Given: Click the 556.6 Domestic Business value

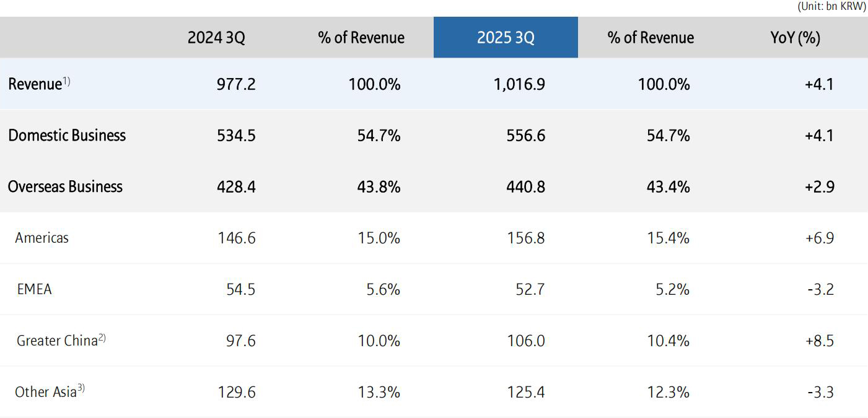Looking at the screenshot, I should coord(525,136).
